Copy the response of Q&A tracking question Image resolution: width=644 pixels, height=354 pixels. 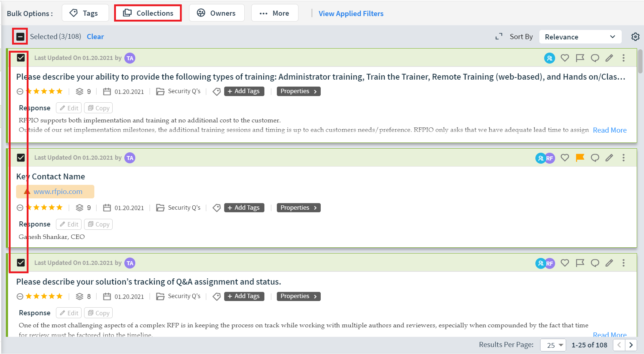(98, 313)
